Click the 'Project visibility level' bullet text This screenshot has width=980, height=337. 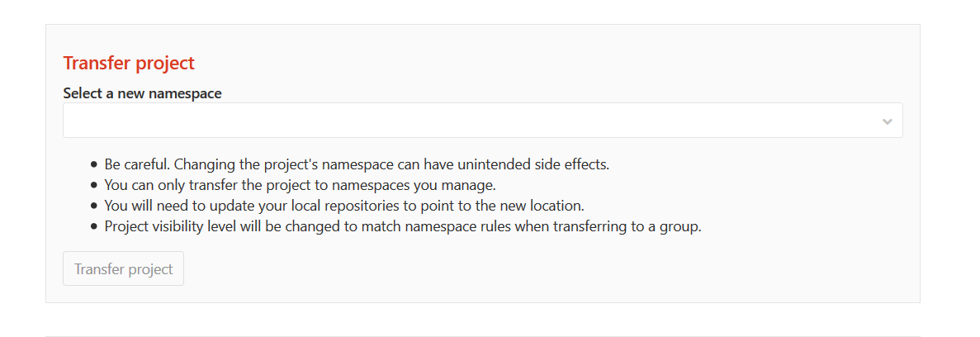click(x=402, y=226)
